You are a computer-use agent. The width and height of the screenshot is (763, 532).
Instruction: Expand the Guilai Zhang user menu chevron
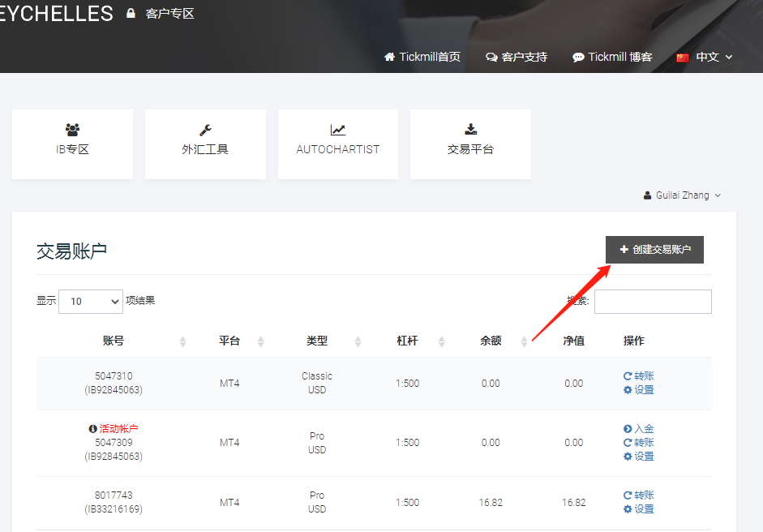tap(718, 195)
